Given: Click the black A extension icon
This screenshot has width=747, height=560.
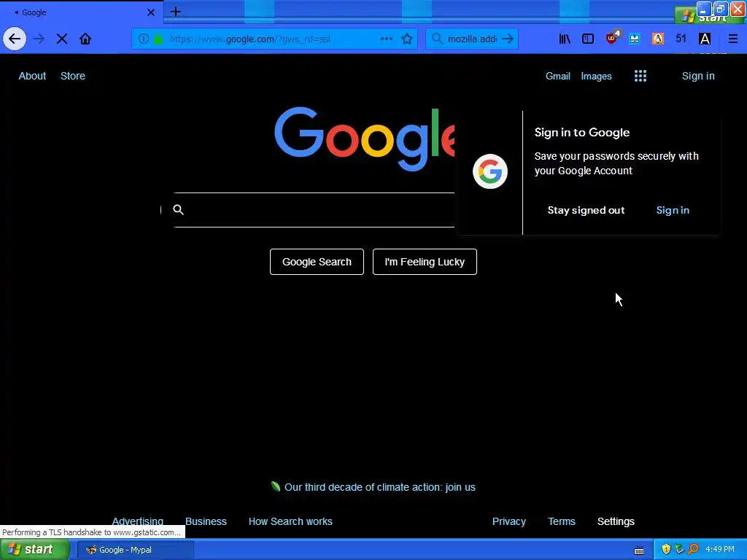Looking at the screenshot, I should 705,39.
